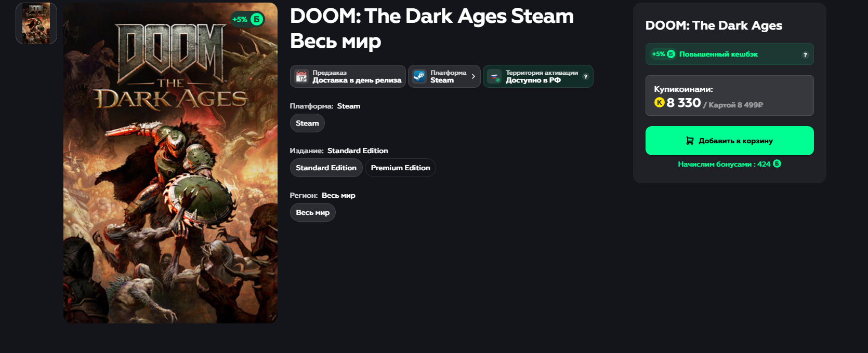Select the Premium Edition option

coord(400,168)
